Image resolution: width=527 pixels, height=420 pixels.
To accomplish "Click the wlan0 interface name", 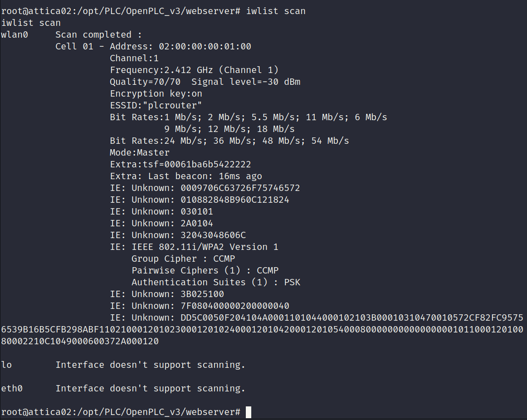I will point(15,34).
